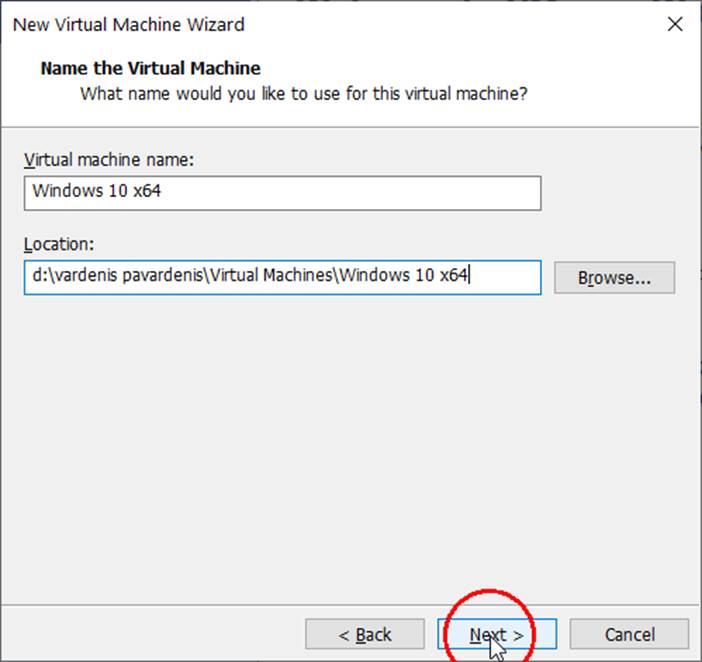702x662 pixels.
Task: Place cursor after "Windows 10 x64" in location
Action: 469,277
